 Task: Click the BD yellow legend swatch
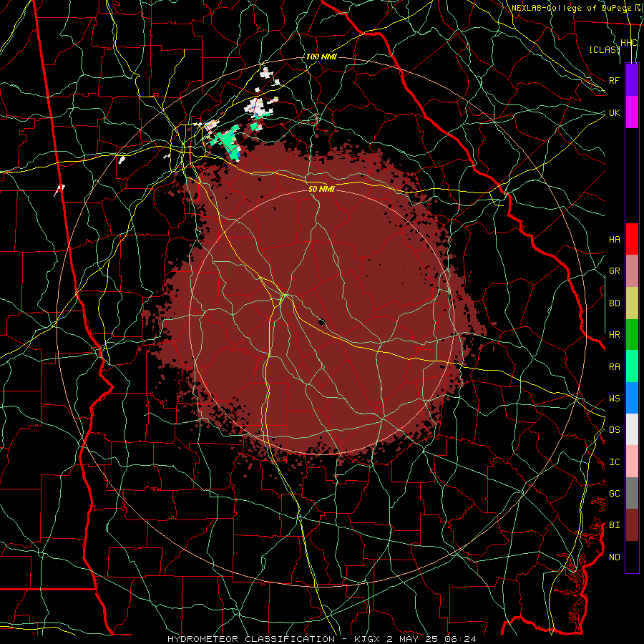coord(632,303)
